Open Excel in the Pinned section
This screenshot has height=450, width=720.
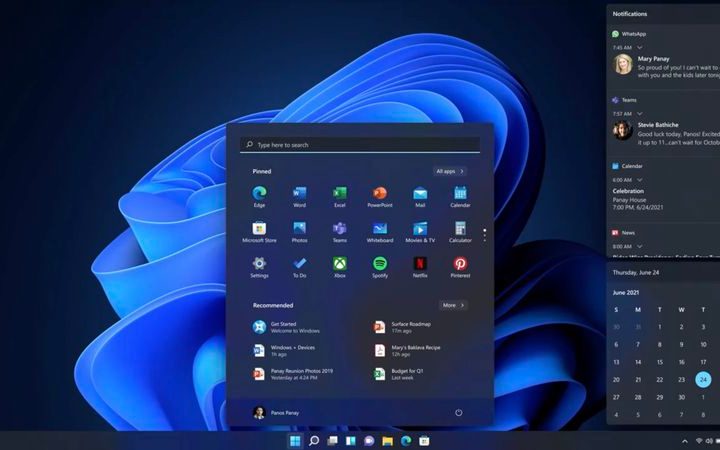(x=340, y=197)
